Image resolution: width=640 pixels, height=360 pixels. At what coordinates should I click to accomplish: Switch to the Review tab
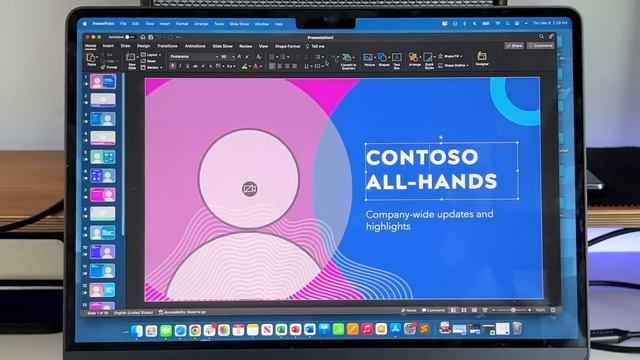245,46
